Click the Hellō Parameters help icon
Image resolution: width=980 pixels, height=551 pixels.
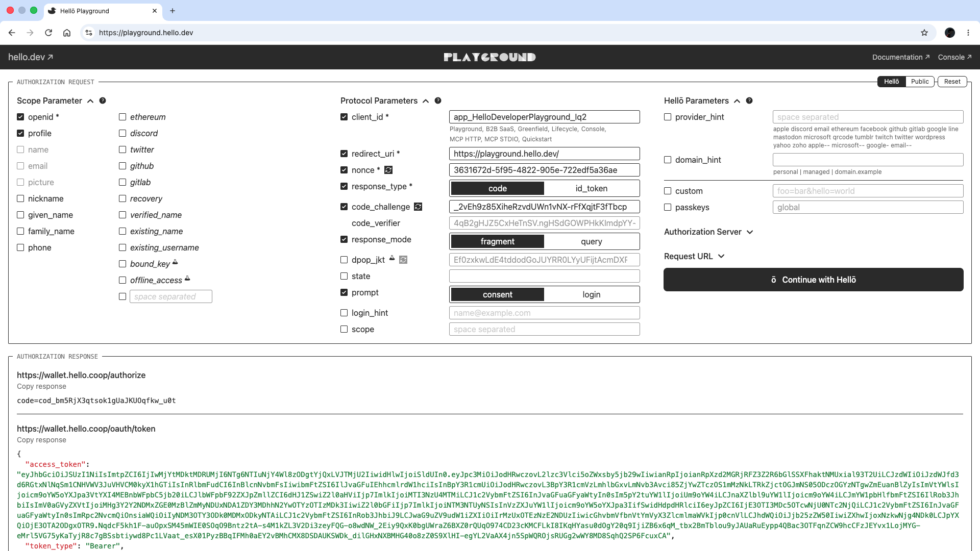click(749, 101)
